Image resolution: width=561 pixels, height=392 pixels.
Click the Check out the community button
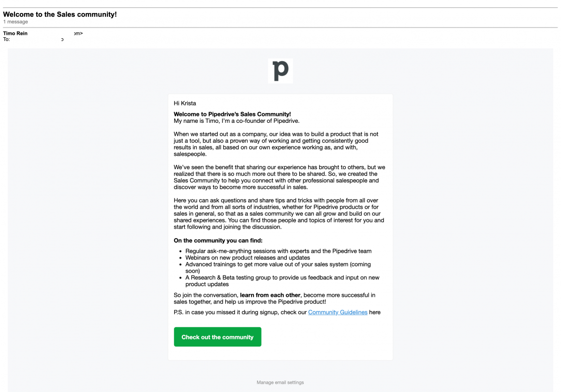pos(217,337)
